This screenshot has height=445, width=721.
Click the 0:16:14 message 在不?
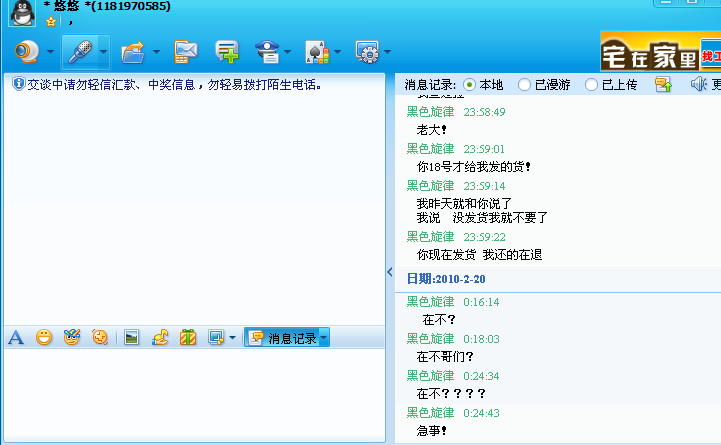439,319
